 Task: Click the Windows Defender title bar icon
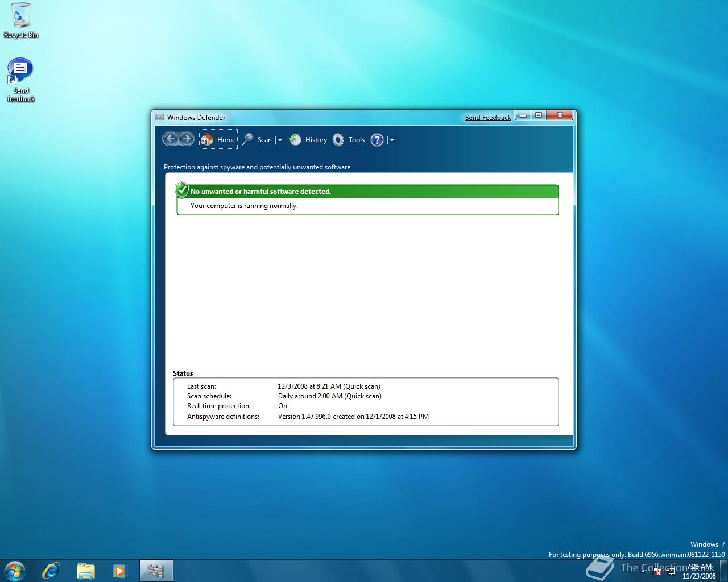pyautogui.click(x=160, y=117)
